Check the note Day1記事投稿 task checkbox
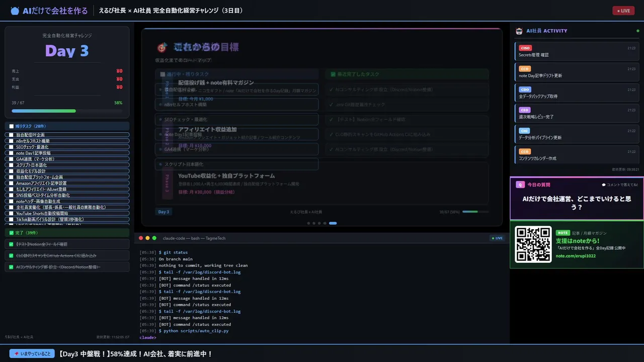The image size is (644, 362). click(x=11, y=153)
